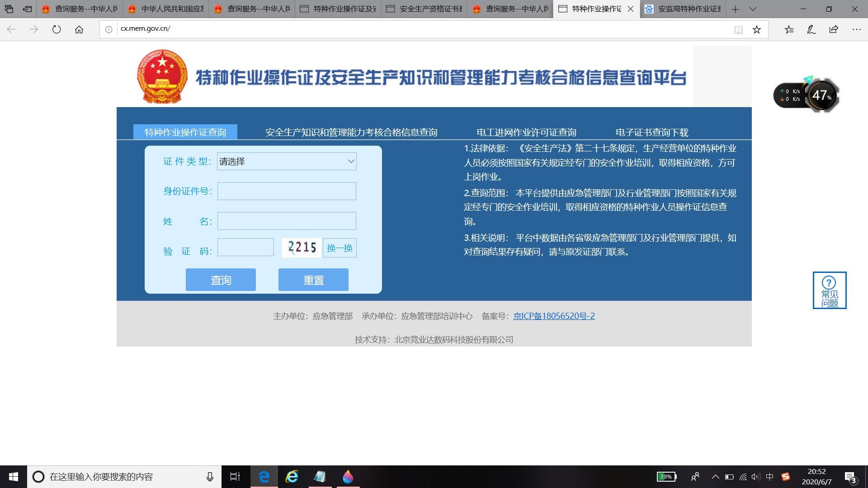
Task: Click the share page icon
Action: pyautogui.click(x=834, y=29)
